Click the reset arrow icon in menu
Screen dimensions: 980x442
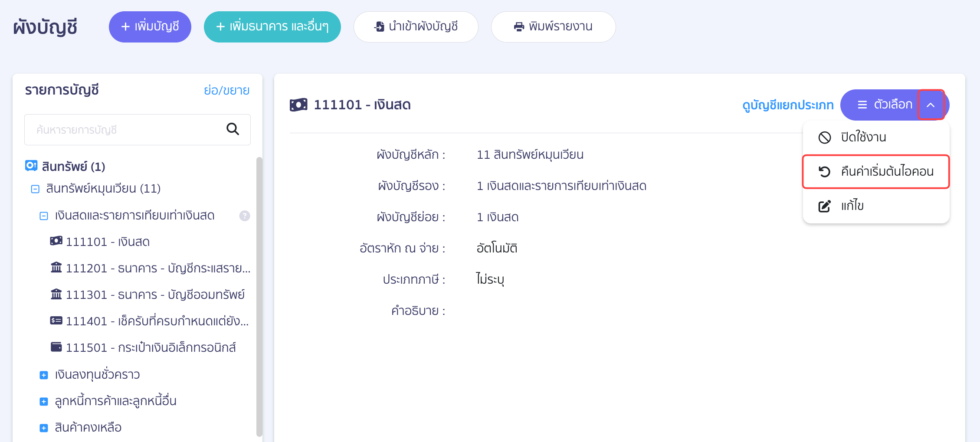pos(824,172)
